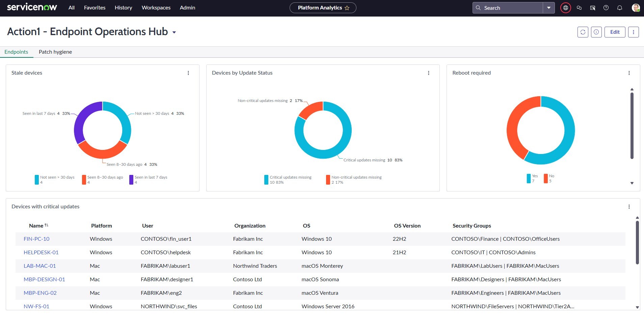Open dashboard info icon
The image size is (644, 314).
click(x=596, y=32)
